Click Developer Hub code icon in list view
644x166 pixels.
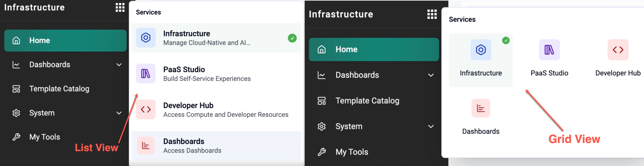click(x=146, y=110)
